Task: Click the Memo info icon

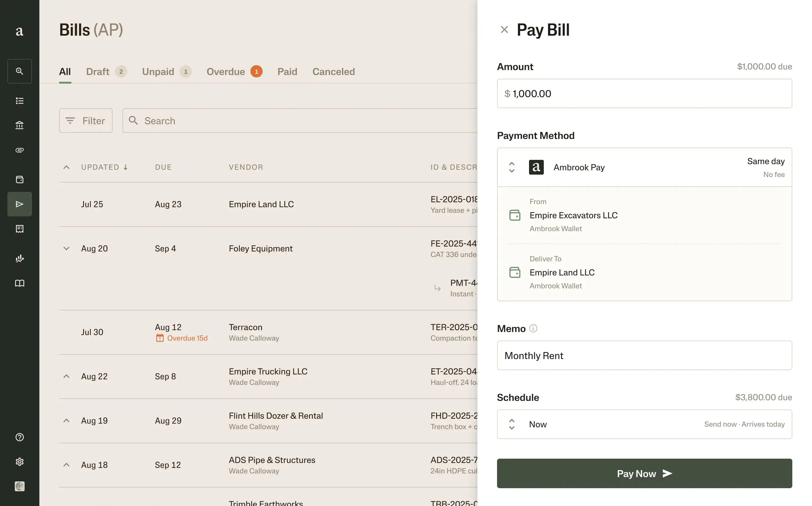Action: [533, 329]
